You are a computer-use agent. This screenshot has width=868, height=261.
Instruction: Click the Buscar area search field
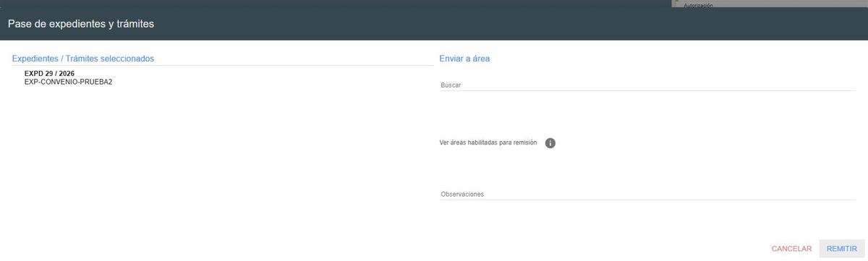tap(647, 85)
